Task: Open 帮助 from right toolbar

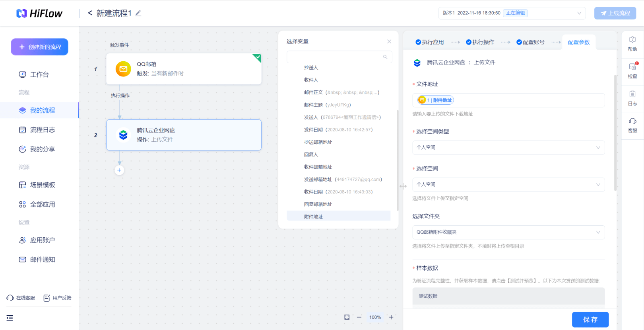Action: 632,44
